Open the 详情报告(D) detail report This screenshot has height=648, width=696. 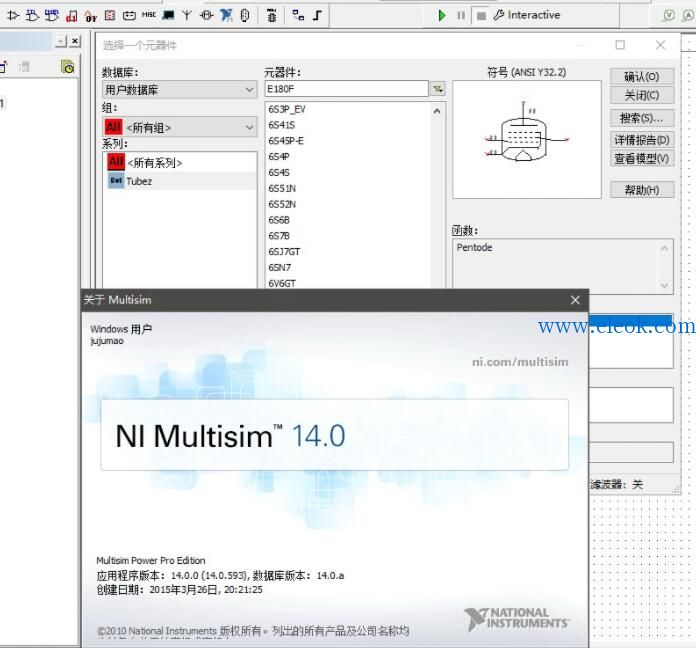click(x=642, y=140)
